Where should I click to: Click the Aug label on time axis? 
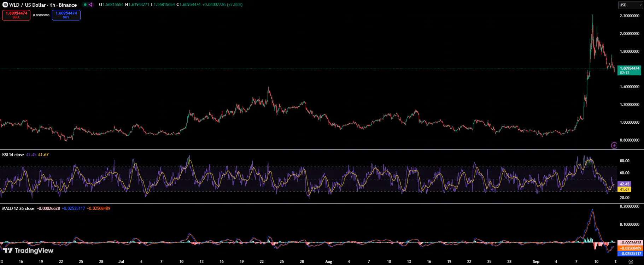pos(329,262)
